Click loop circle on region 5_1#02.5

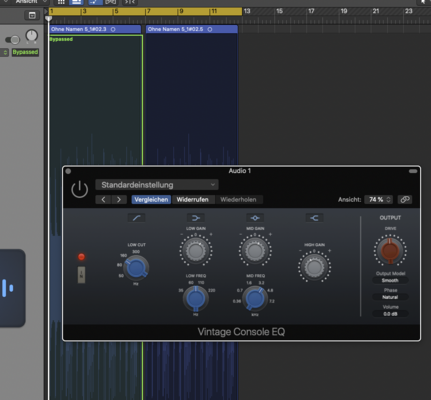[210, 29]
